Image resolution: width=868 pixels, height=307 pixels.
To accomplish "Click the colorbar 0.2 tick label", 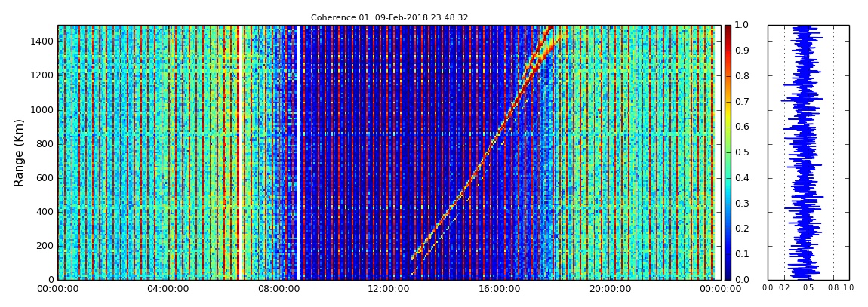I will 740,229.
